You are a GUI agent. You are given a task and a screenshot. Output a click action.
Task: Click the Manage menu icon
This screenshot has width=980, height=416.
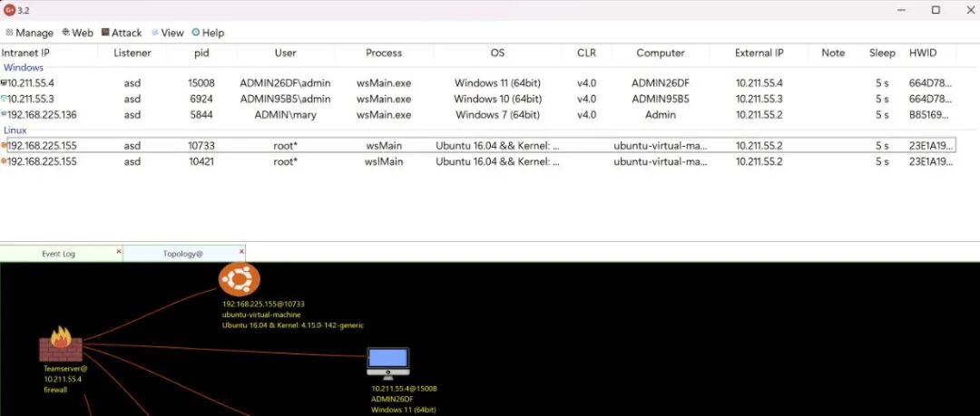pos(9,33)
